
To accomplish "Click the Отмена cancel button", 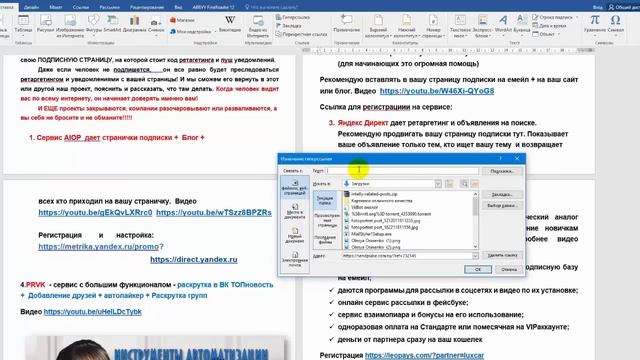I will pyautogui.click(x=509, y=269).
